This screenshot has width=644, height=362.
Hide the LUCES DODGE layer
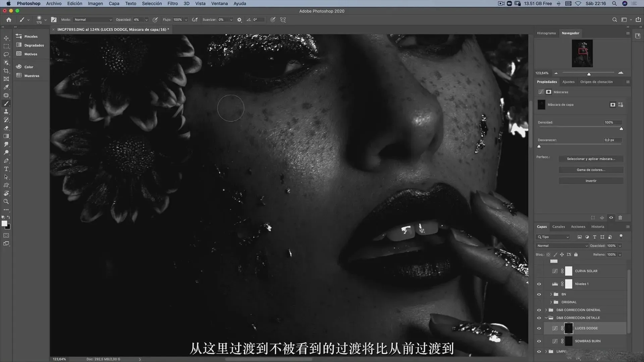click(539, 328)
